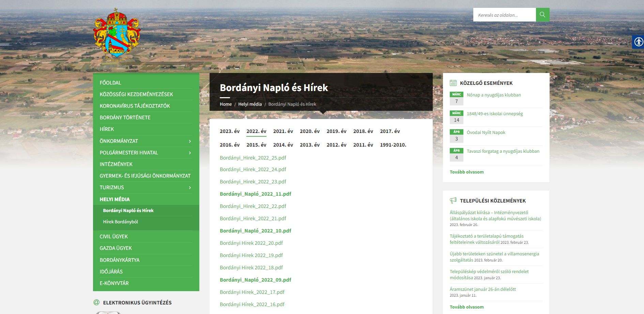Image resolution: width=644 pixels, height=314 pixels.
Task: Click the ÁPR 3 date badge
Action: pyautogui.click(x=457, y=136)
